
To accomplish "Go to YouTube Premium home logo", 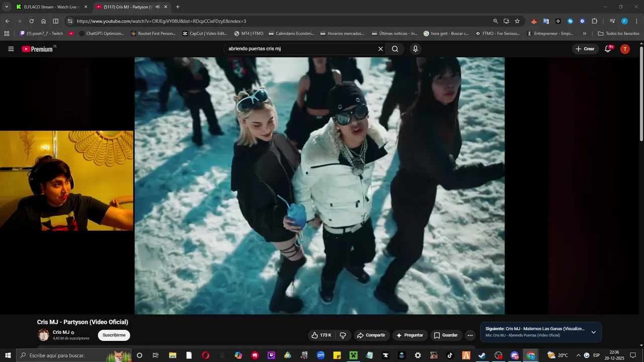I will pos(37,49).
